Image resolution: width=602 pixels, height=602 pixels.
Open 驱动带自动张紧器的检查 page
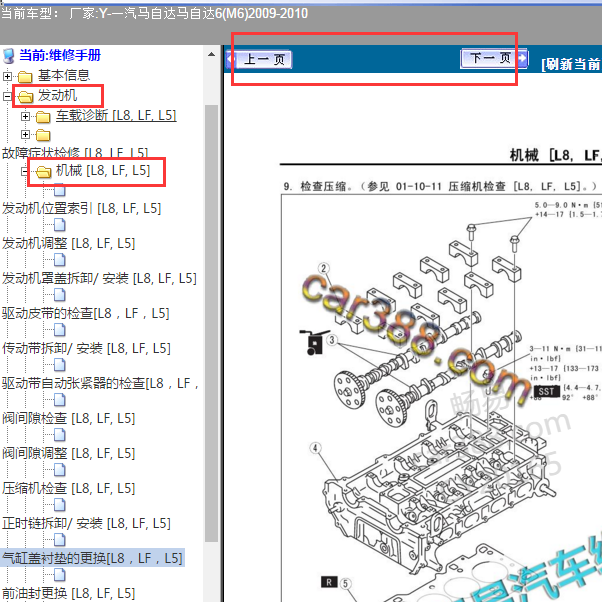(100, 383)
